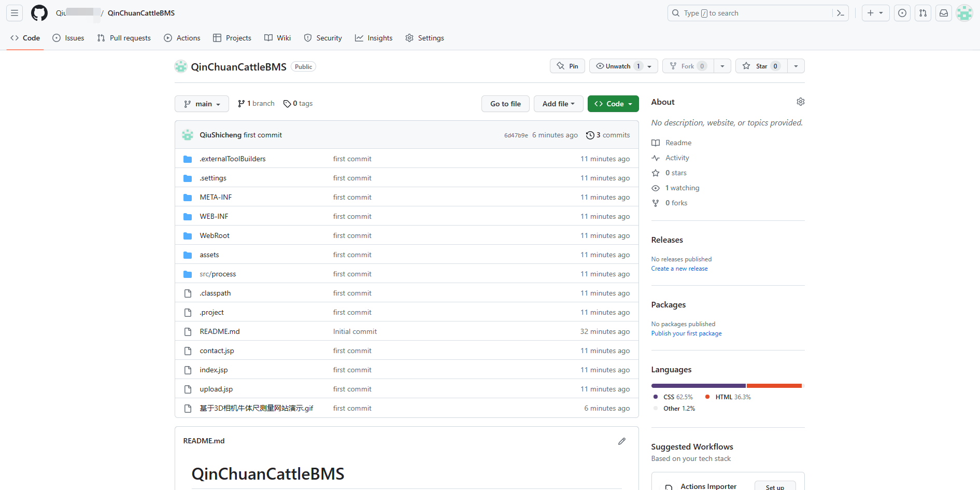The height and width of the screenshot is (490, 980).
Task: Click Publish your first package link
Action: (x=686, y=333)
